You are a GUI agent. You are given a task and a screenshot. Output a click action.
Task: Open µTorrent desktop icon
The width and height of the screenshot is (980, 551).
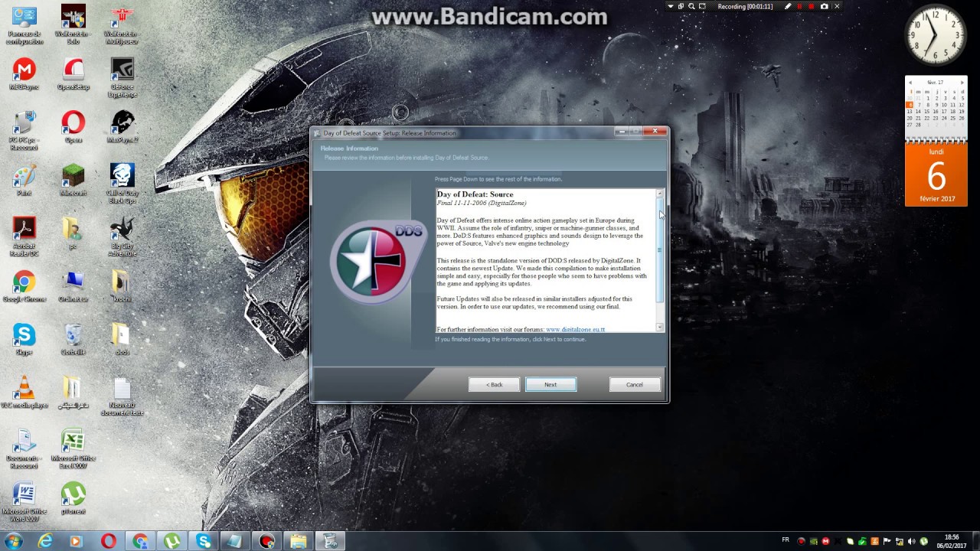tap(73, 498)
